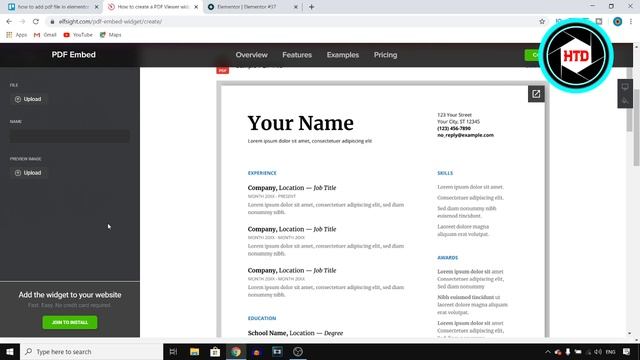640x360 pixels.
Task: Open the Examples menu item
Action: [x=342, y=55]
